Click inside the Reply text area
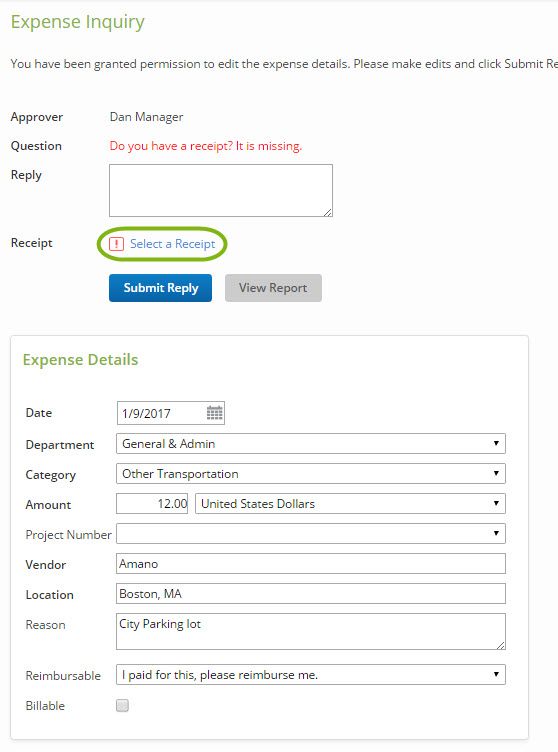 pos(221,190)
